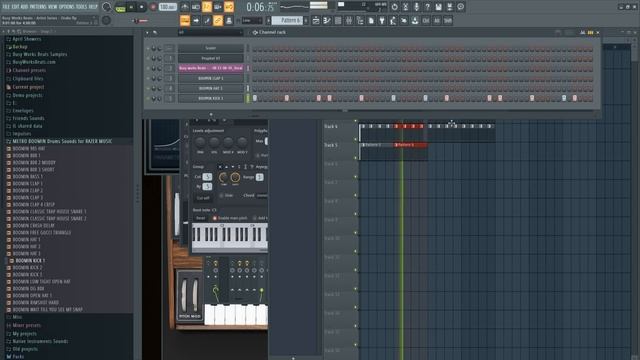640x360 pixels.
Task: Toggle the metronome icon in the transport bar
Action: [x=184, y=7]
